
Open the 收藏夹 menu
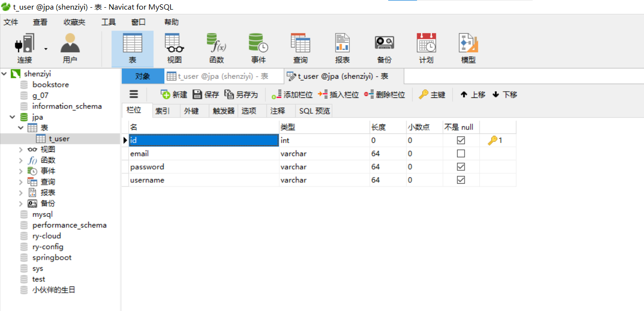pyautogui.click(x=74, y=22)
